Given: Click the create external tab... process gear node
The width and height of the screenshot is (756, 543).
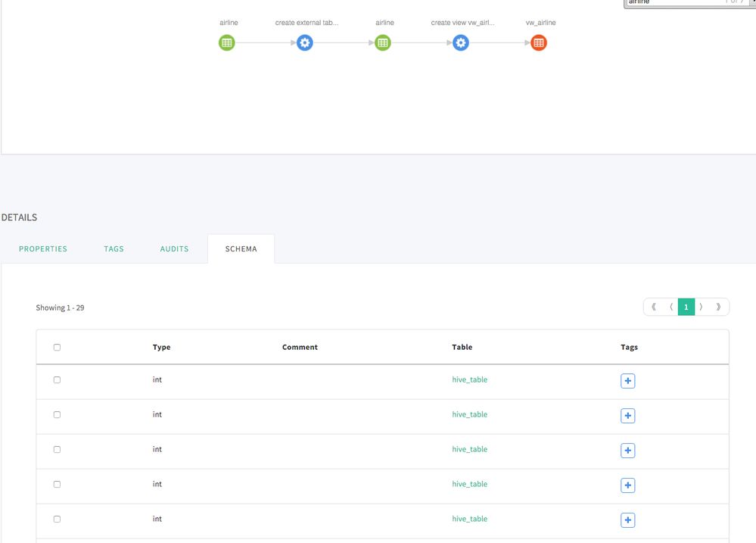Looking at the screenshot, I should (305, 42).
